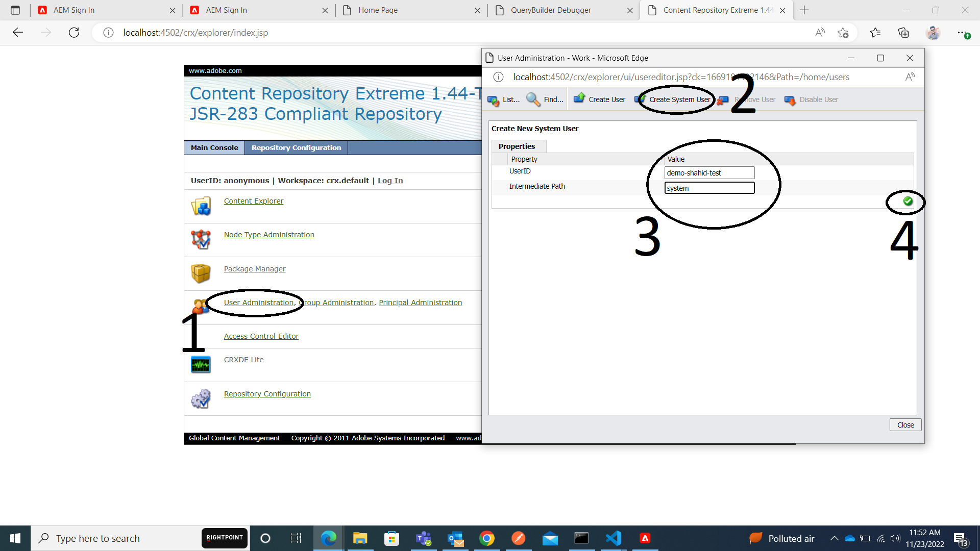Click the Close button on dialog
980x551 pixels.
coord(904,424)
